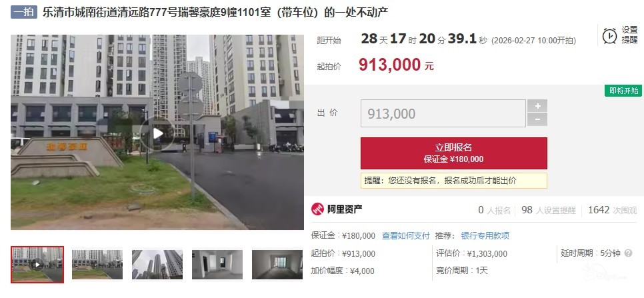
Task: Click the property title heading
Action: pyautogui.click(x=215, y=12)
